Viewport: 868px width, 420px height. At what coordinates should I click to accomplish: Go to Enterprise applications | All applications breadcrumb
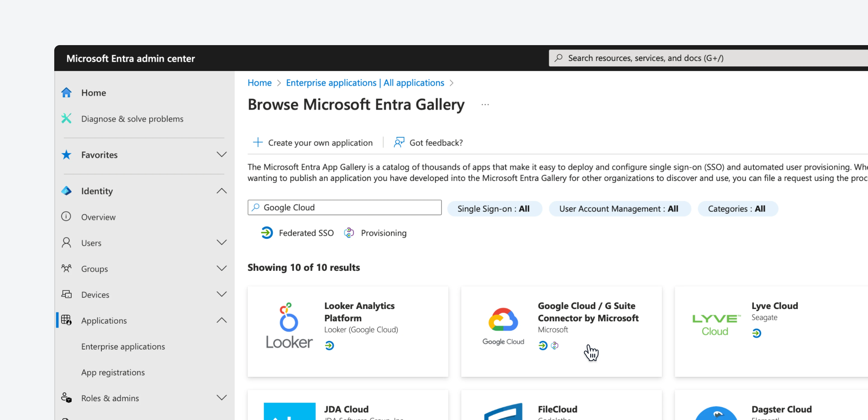pyautogui.click(x=365, y=83)
